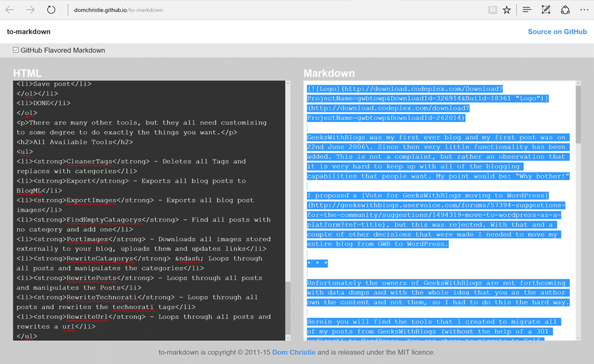The width and height of the screenshot is (594, 364).
Task: Click the word PortImages in HTML editor
Action: 87,239
